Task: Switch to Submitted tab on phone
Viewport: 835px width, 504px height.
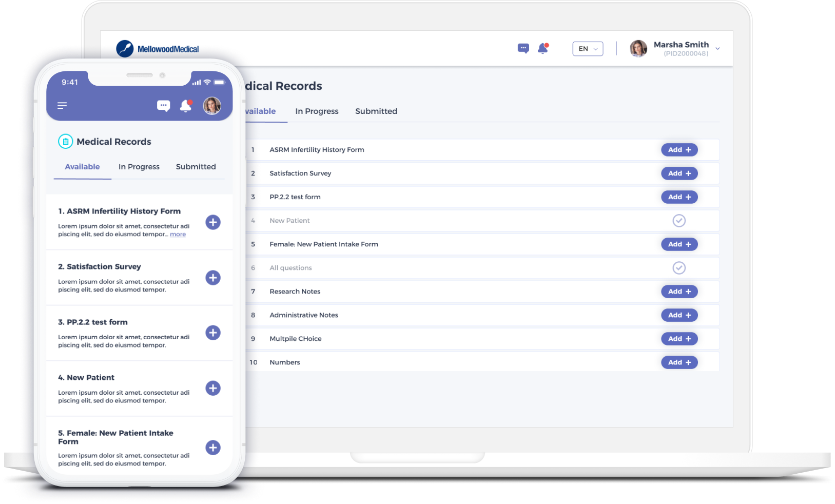Action: pos(196,167)
